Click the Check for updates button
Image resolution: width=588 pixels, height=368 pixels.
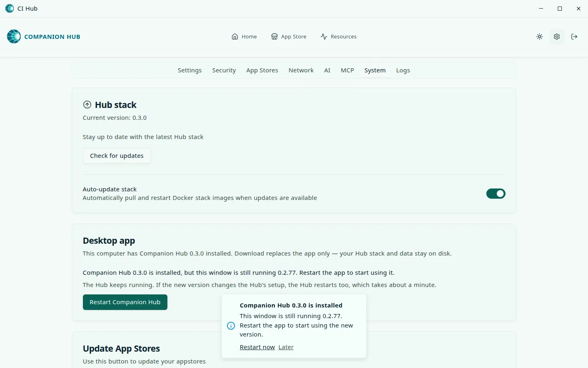click(117, 156)
